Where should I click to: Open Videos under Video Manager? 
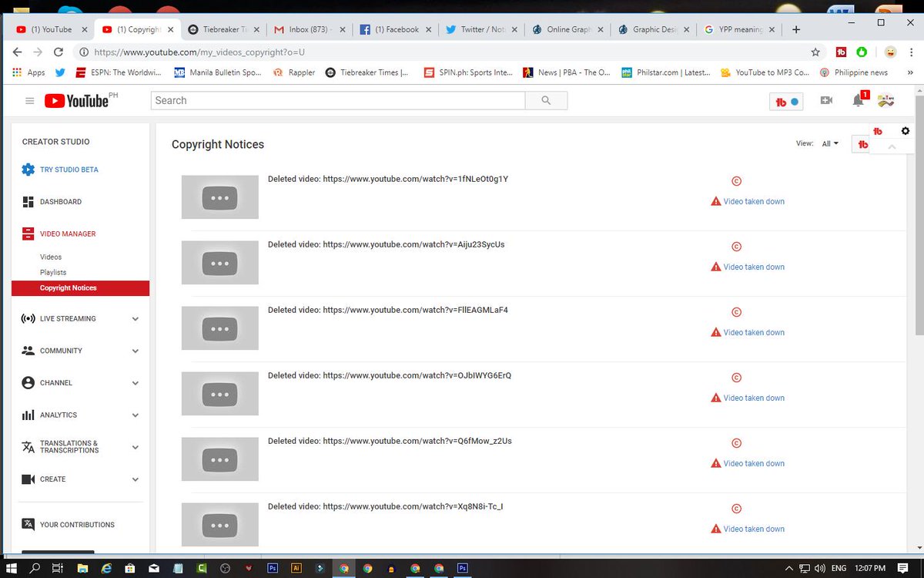(51, 257)
